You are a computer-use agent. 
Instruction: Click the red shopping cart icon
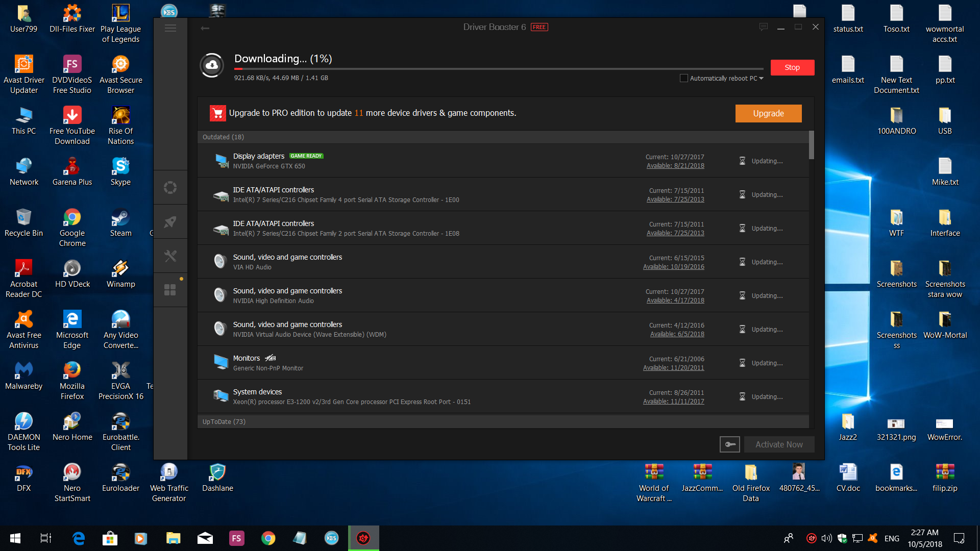(x=217, y=113)
